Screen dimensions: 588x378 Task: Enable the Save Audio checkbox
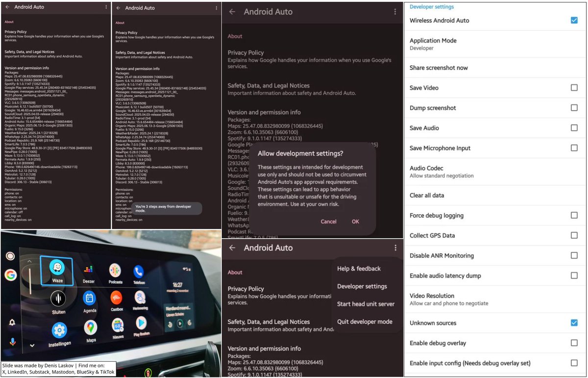coord(574,128)
